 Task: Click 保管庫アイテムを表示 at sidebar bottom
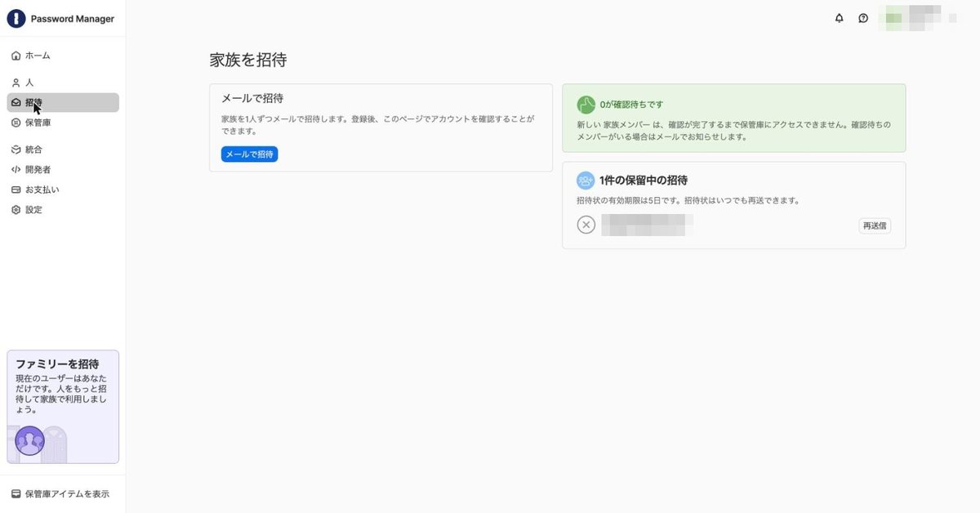click(x=60, y=493)
